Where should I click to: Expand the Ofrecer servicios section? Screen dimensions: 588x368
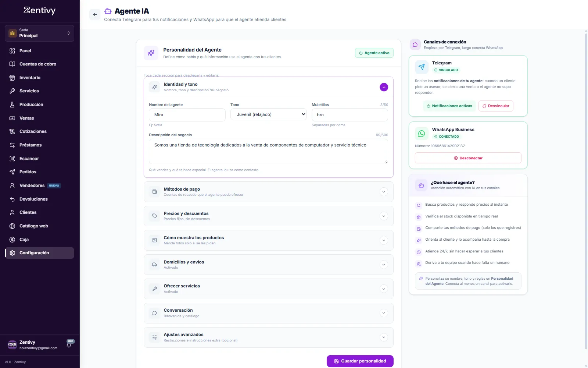point(384,289)
